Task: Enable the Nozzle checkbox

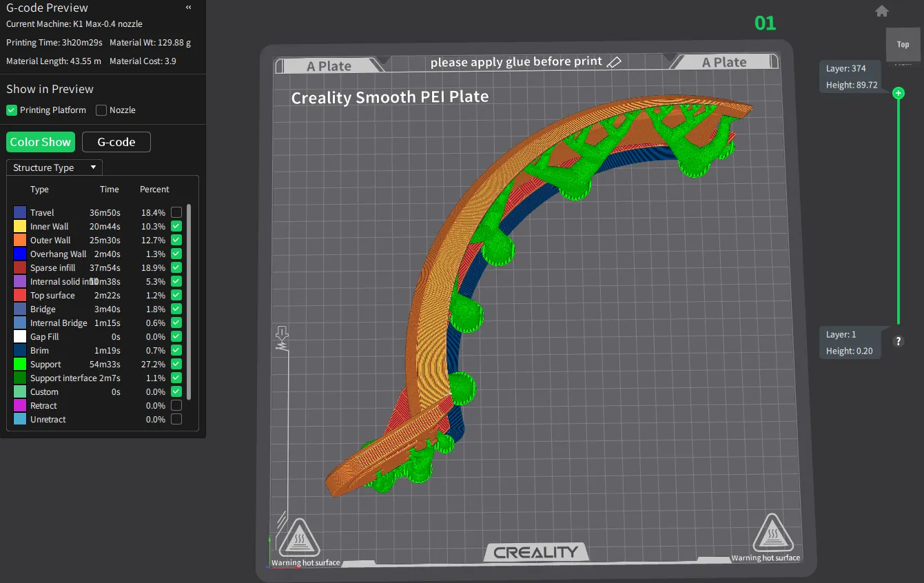Action: pos(101,110)
